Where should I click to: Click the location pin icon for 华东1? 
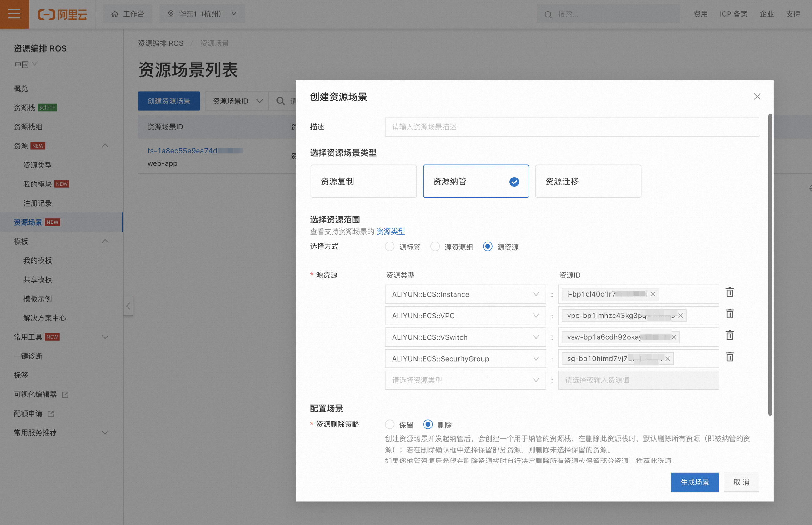coord(171,14)
